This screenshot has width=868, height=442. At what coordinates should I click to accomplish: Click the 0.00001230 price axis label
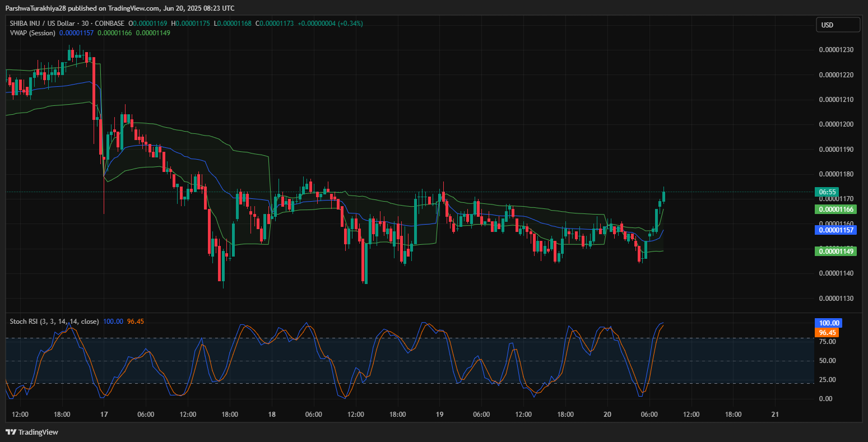pyautogui.click(x=836, y=50)
